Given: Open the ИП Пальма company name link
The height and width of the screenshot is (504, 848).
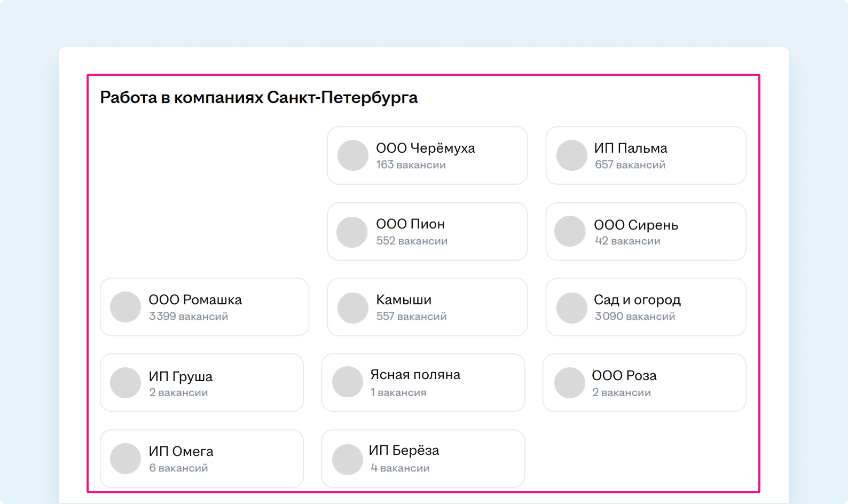Looking at the screenshot, I should point(630,148).
